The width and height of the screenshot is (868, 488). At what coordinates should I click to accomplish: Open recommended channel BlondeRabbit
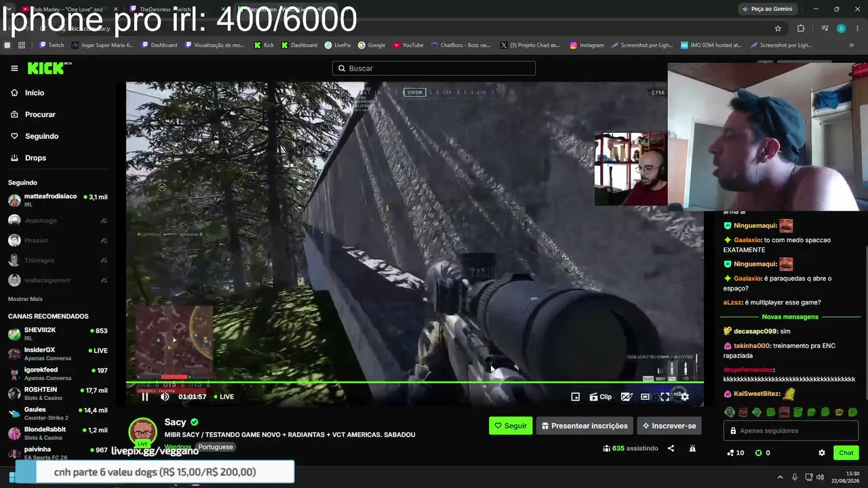pos(58,433)
